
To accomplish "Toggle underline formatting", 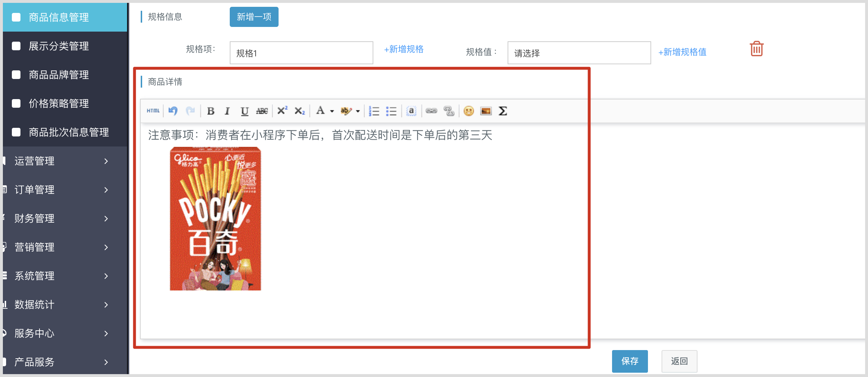I will tap(244, 111).
